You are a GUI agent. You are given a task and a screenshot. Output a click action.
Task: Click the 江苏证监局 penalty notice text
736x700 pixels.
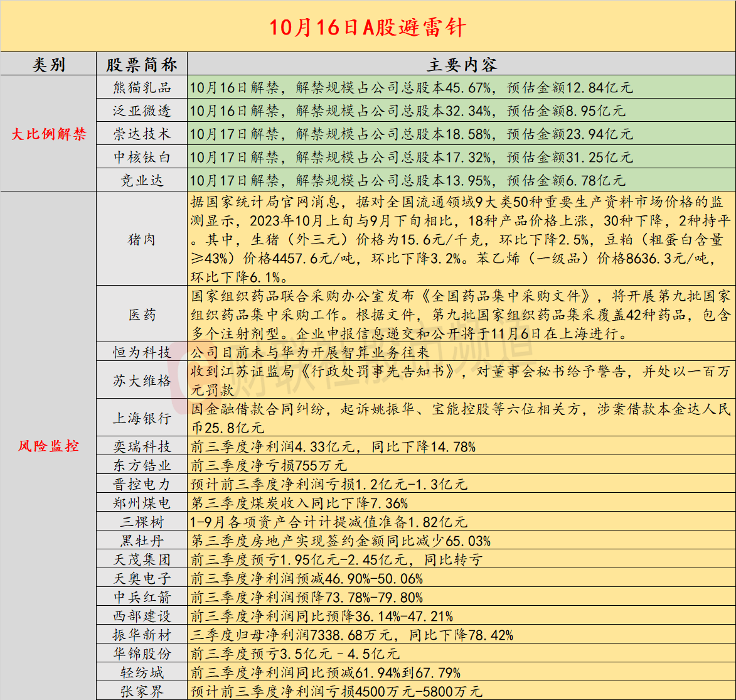(x=461, y=380)
